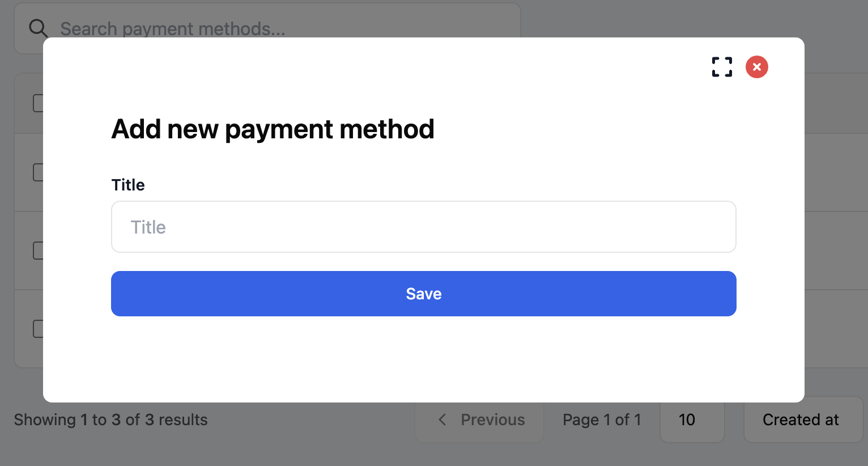Tick the third payment method row checkbox
The height and width of the screenshot is (466, 868).
coord(38,329)
